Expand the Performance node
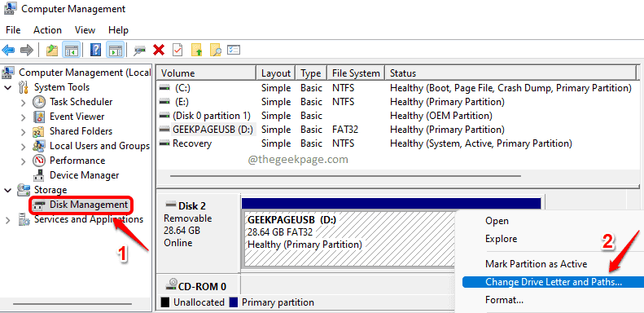Viewport: 644px width, 313px height. [x=24, y=161]
